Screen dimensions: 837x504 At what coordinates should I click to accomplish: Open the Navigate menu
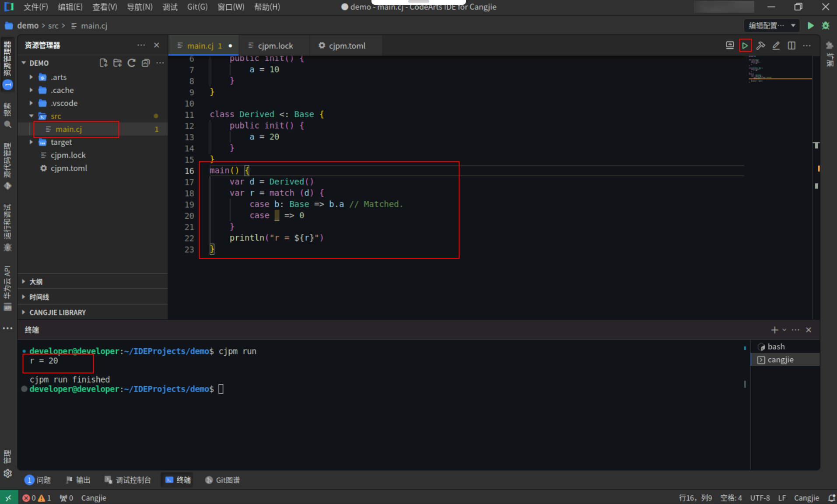(x=140, y=7)
